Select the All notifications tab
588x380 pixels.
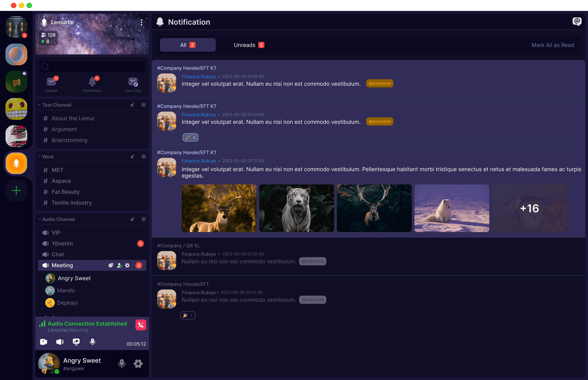(x=188, y=45)
